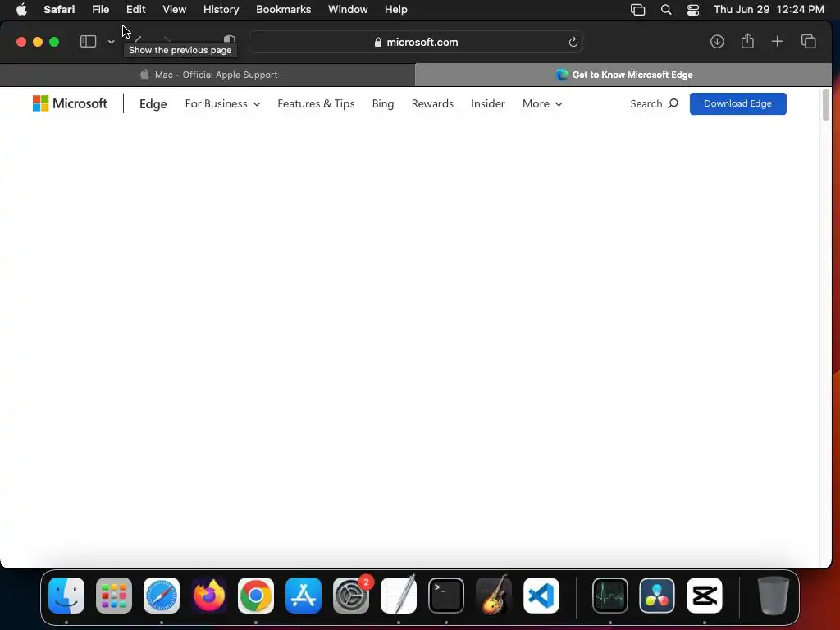The width and height of the screenshot is (840, 630).
Task: Go back to the previous page
Action: click(x=138, y=40)
